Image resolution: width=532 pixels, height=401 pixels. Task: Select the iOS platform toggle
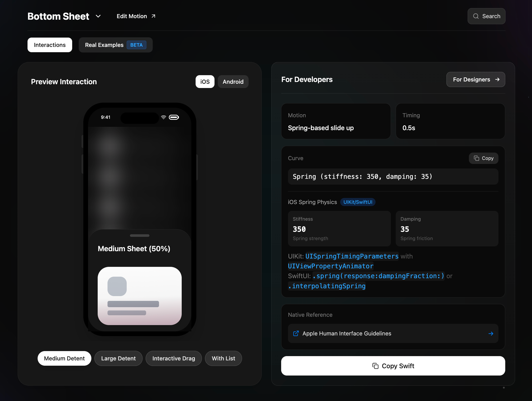coord(205,82)
